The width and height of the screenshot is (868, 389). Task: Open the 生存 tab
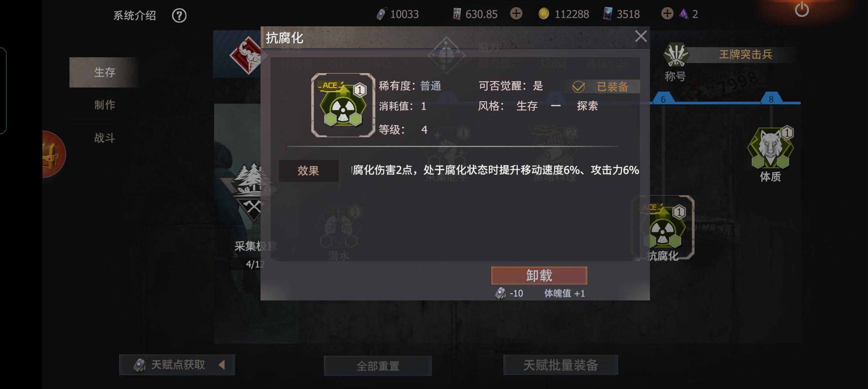[x=104, y=72]
